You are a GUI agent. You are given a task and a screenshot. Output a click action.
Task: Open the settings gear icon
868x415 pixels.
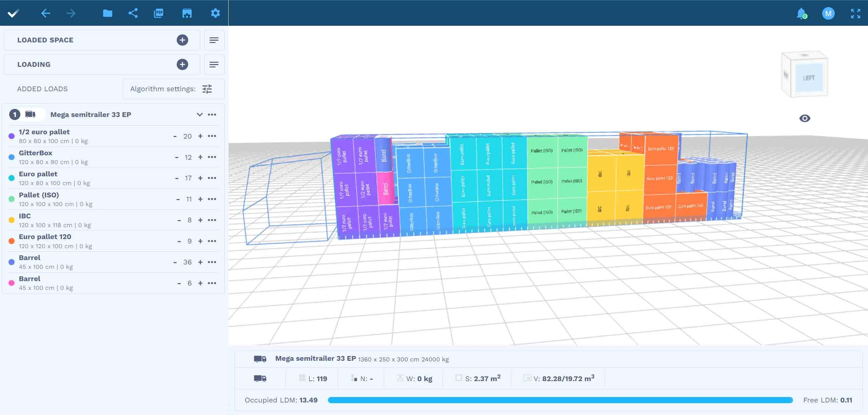click(x=215, y=13)
